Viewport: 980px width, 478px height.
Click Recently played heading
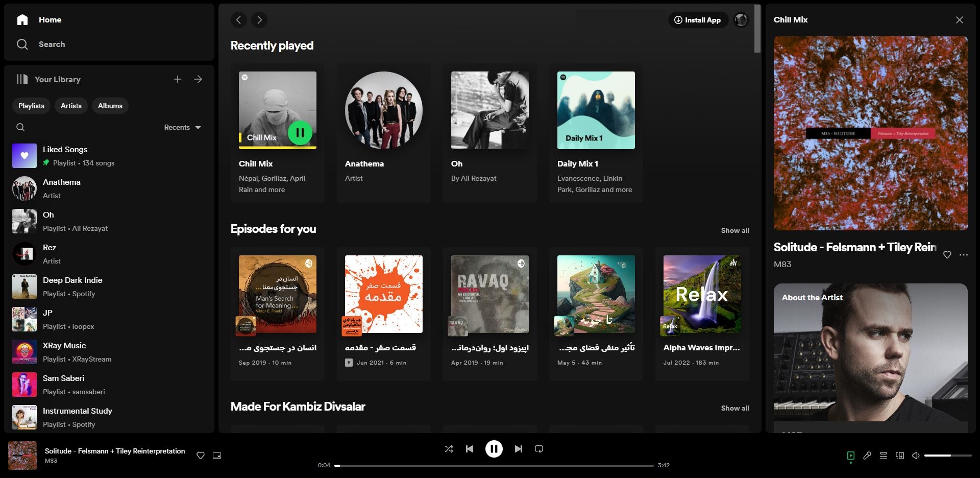tap(272, 45)
